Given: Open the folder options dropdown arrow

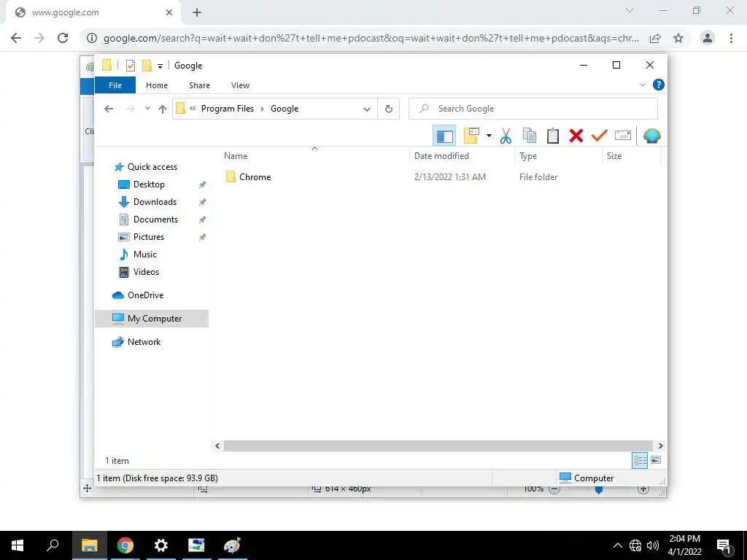Looking at the screenshot, I should (489, 136).
